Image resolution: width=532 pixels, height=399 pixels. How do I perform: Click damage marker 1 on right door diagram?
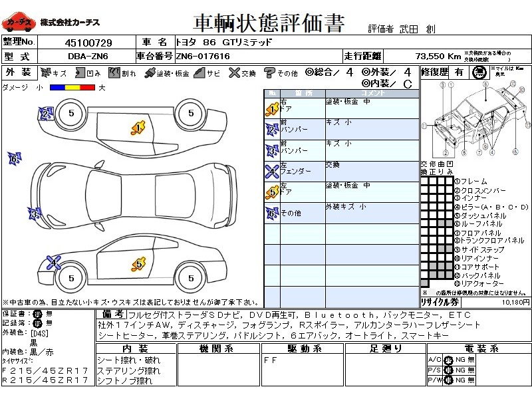coord(138,128)
